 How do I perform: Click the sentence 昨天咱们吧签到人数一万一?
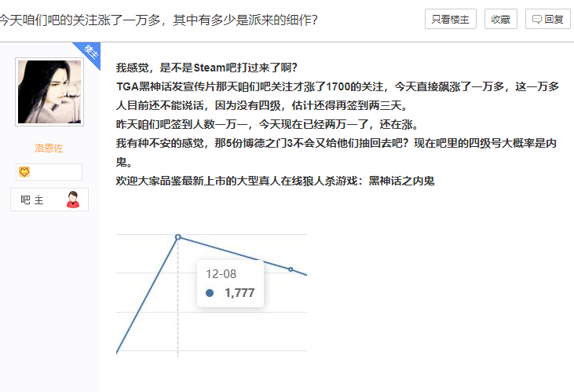tap(181, 125)
